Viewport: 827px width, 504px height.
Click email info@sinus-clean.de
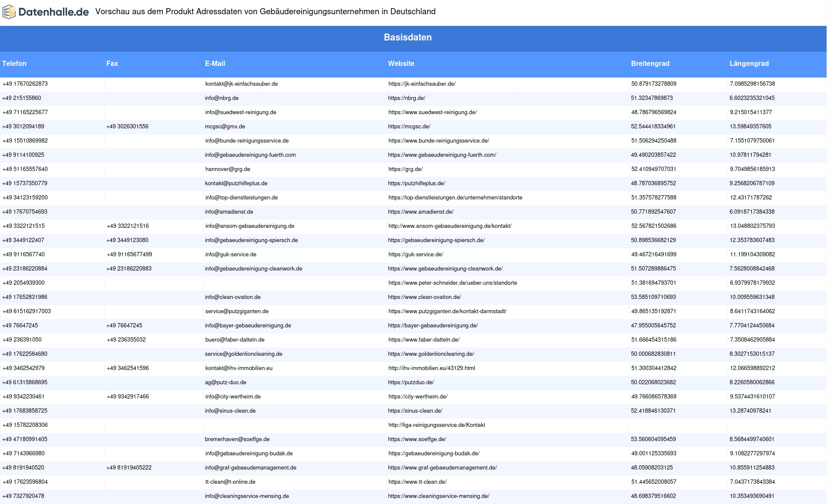230,411
